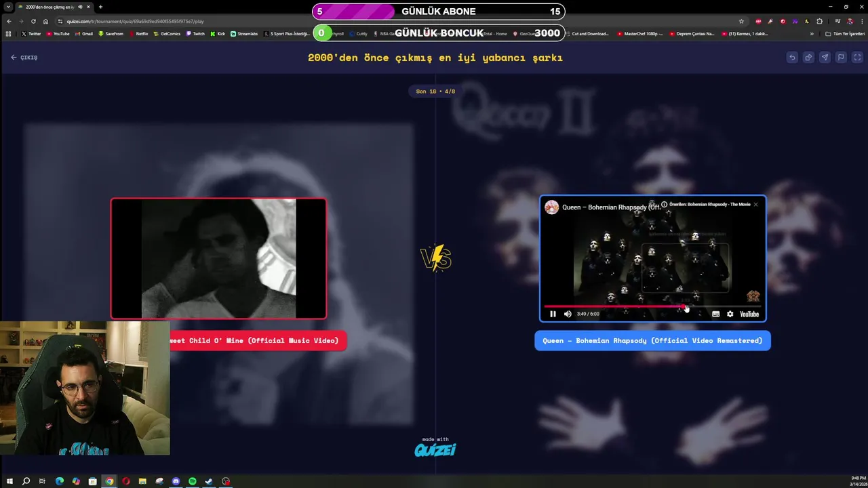Image resolution: width=868 pixels, height=488 pixels.
Task: Open the Chrome three-dot menu
Action: [862, 21]
